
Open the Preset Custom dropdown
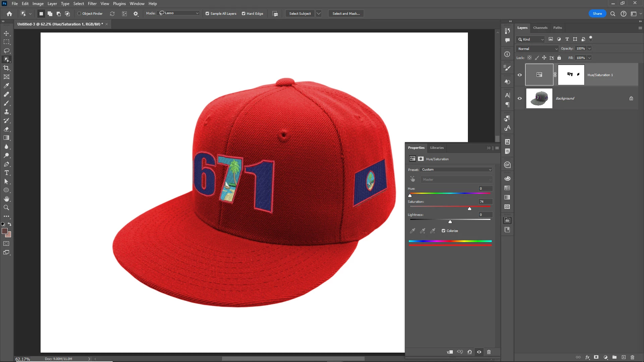coord(456,170)
